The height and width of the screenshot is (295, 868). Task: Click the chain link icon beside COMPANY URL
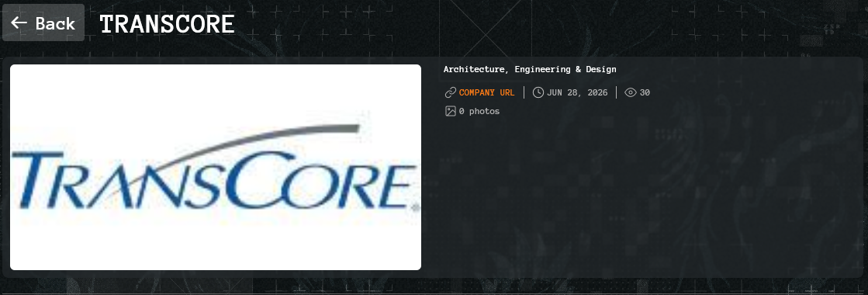click(x=451, y=92)
